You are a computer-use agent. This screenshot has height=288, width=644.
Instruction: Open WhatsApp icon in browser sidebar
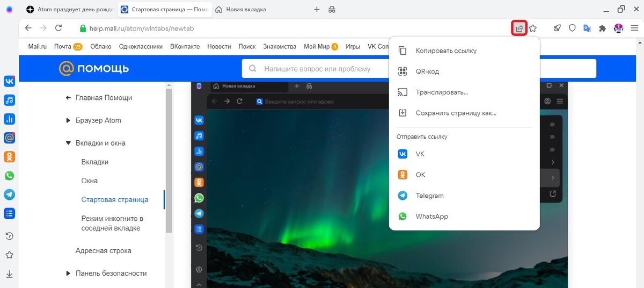coord(9,176)
